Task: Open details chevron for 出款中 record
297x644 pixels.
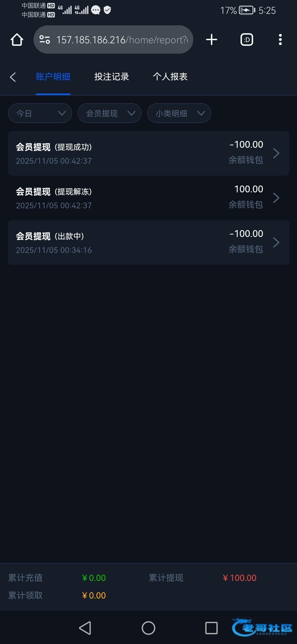Action: (x=276, y=242)
